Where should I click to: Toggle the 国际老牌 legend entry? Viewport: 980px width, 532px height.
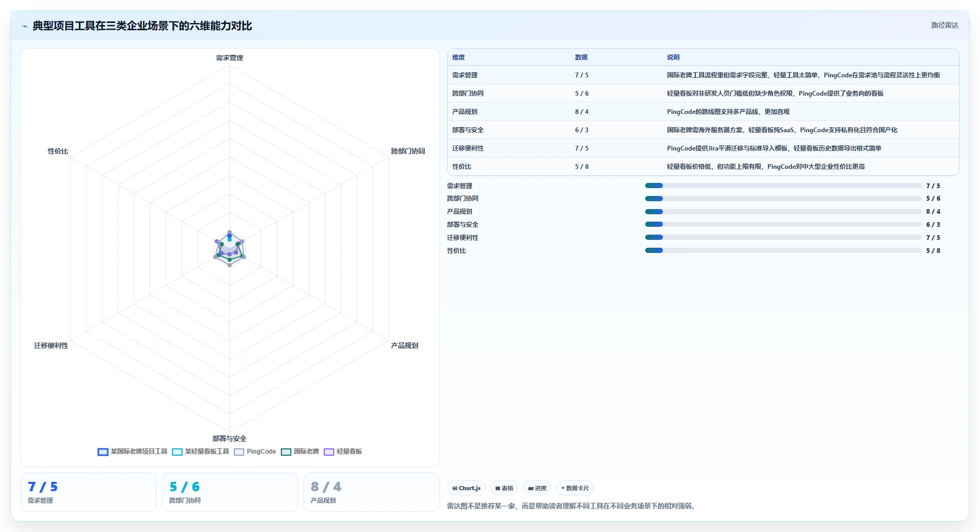tap(300, 452)
